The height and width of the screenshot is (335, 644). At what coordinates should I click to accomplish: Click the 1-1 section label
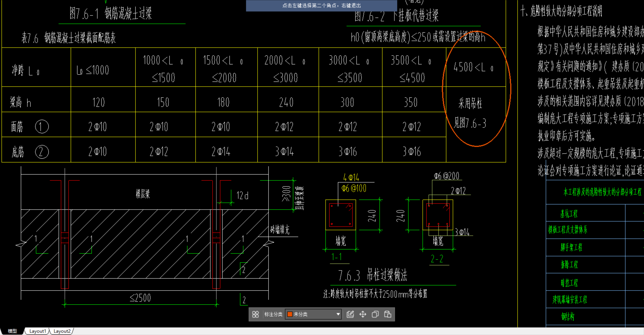coord(337,257)
